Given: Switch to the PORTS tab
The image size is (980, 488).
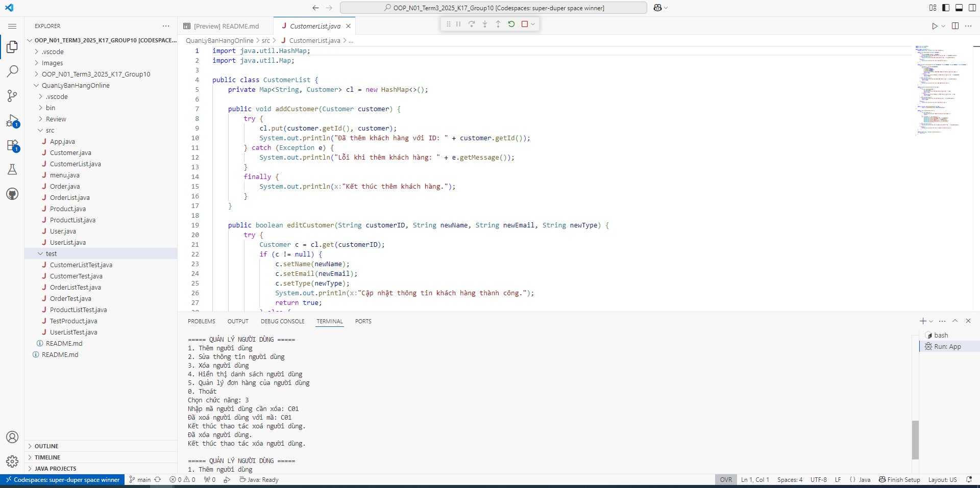Looking at the screenshot, I should [x=363, y=321].
